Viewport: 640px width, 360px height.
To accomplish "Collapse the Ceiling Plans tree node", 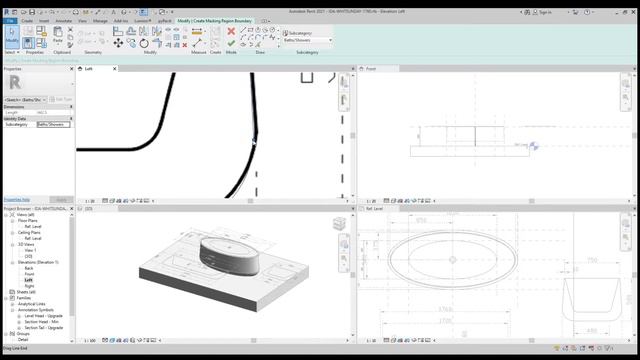I will tap(13, 232).
